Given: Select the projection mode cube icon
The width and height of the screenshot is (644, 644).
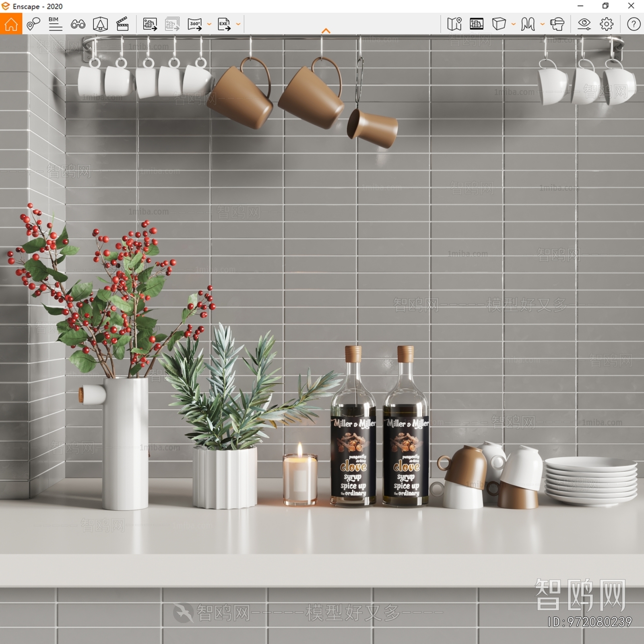Looking at the screenshot, I should (499, 24).
